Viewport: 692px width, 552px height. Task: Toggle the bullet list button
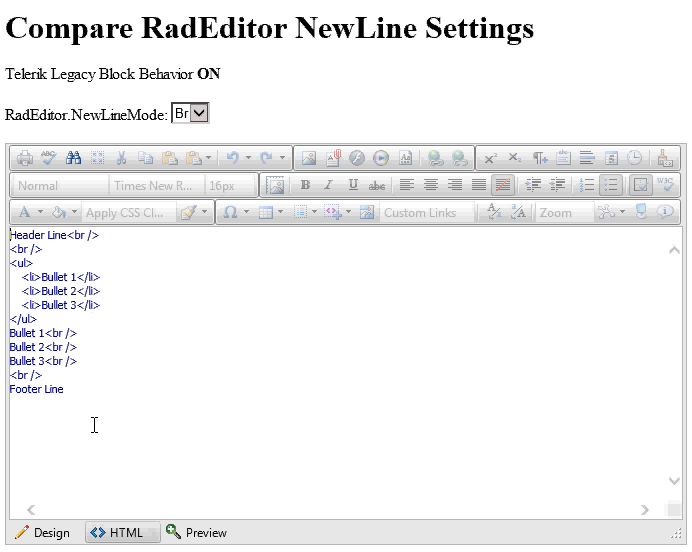(x=611, y=185)
